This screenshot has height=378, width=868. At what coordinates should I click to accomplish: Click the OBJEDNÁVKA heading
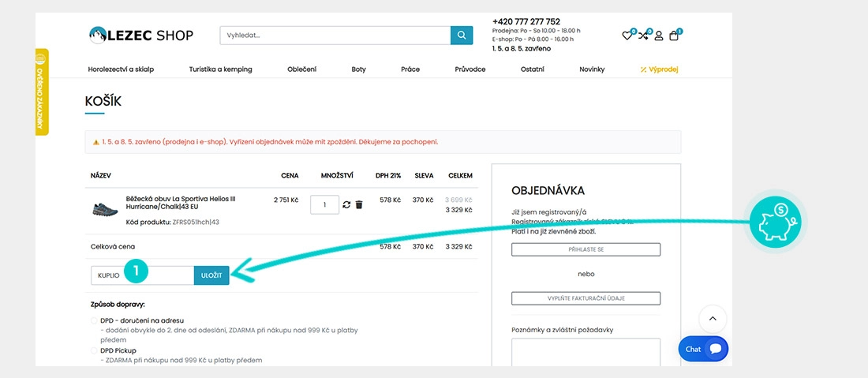pyautogui.click(x=548, y=191)
